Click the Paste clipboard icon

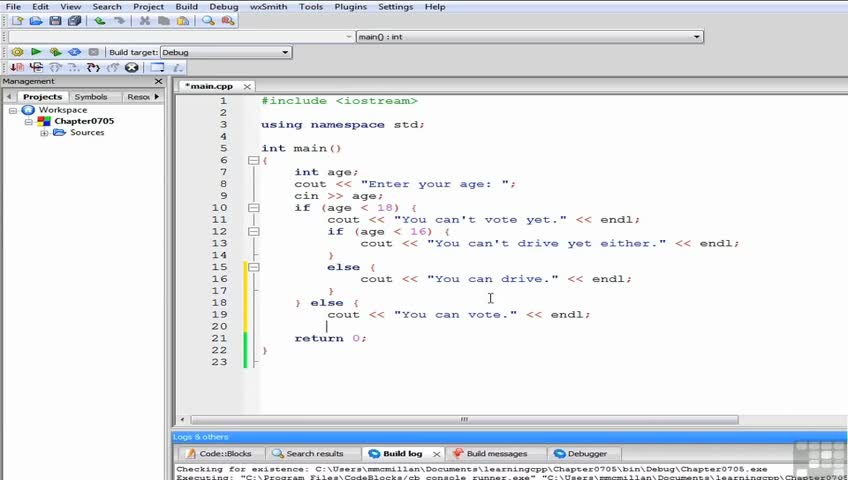click(183, 21)
